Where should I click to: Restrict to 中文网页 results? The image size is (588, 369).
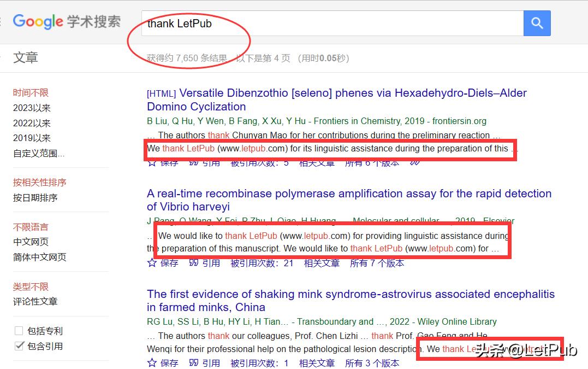(31, 242)
